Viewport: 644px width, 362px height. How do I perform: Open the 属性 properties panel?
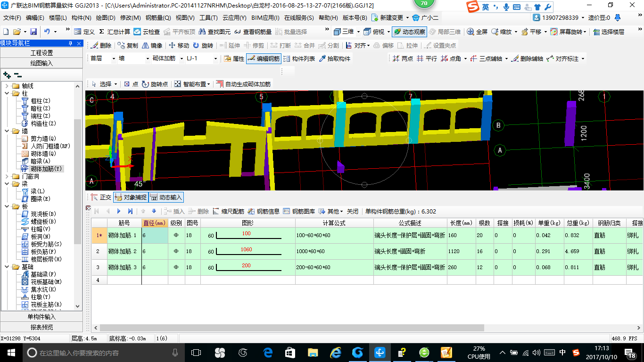[234, 58]
